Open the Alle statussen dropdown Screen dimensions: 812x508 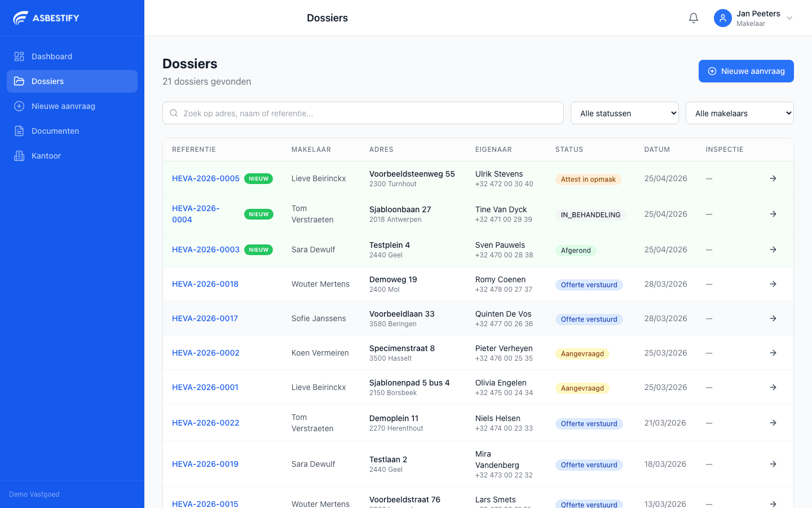(x=624, y=113)
